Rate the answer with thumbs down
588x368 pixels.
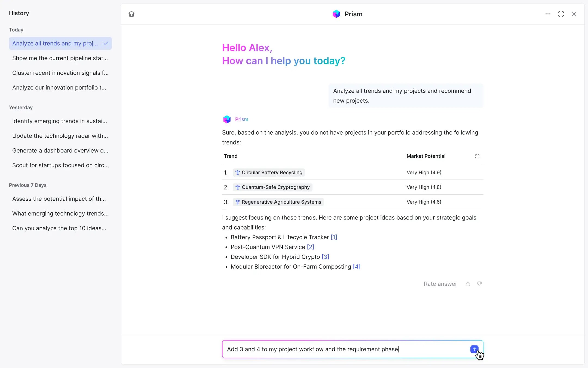click(x=480, y=284)
